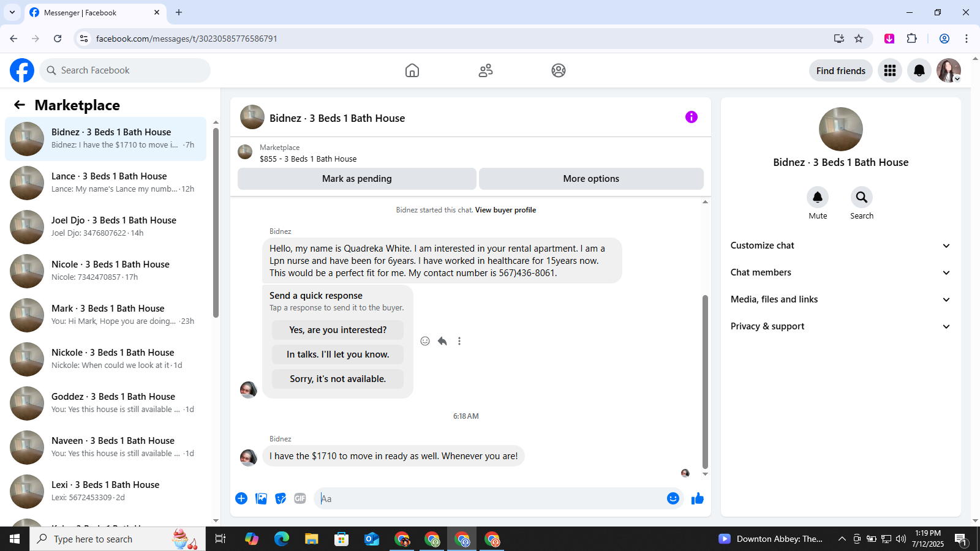Show hidden system tray icons
Screen dimensions: 980x551
[842, 539]
